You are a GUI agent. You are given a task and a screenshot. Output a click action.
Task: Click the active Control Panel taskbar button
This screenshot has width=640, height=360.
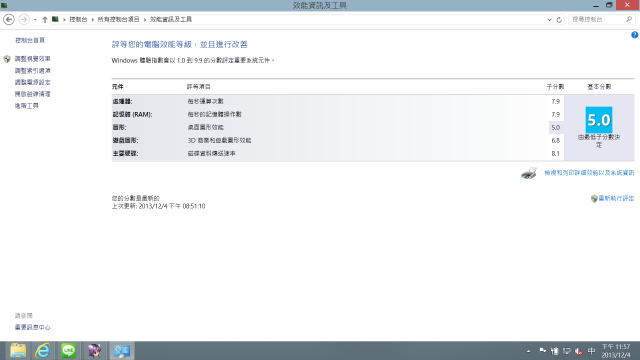pyautogui.click(x=122, y=351)
